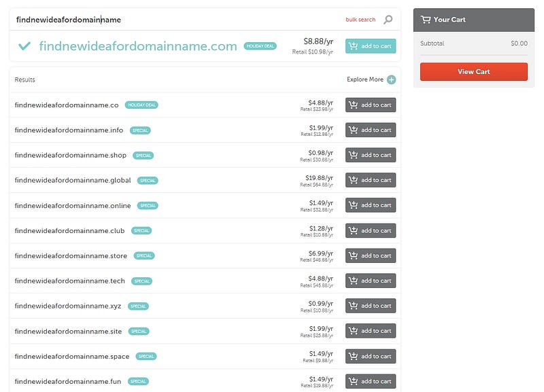Add findnewideafordomainname.global to cart

point(371,180)
